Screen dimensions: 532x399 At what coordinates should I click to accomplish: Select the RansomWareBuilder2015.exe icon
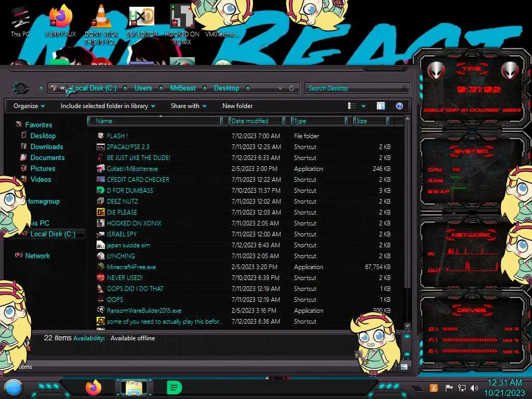pos(100,310)
